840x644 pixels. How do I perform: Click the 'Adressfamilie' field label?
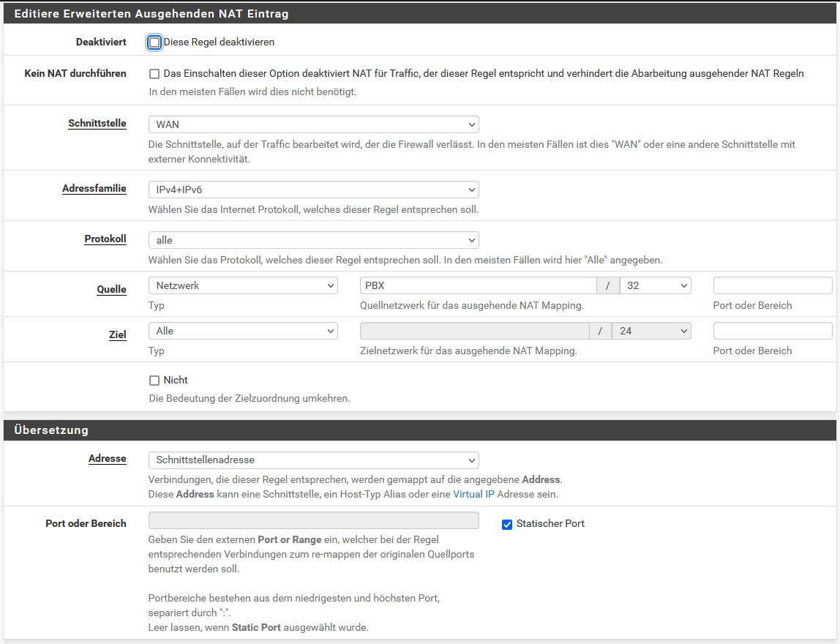(x=94, y=189)
